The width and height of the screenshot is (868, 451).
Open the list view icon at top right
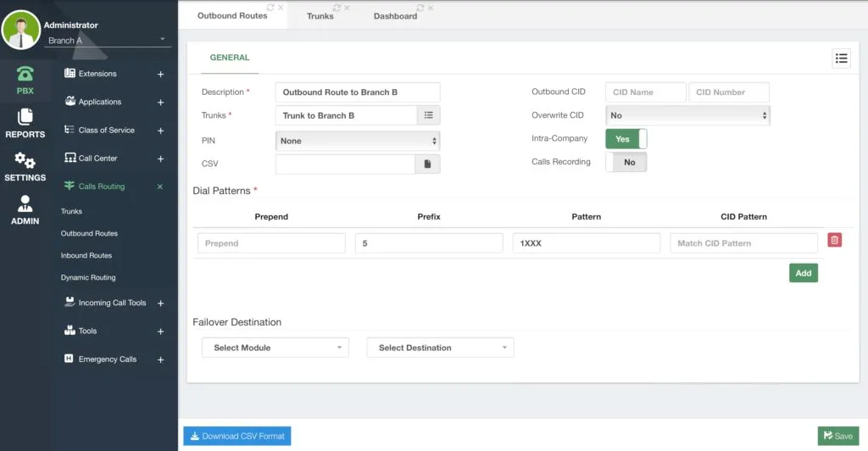pyautogui.click(x=841, y=58)
